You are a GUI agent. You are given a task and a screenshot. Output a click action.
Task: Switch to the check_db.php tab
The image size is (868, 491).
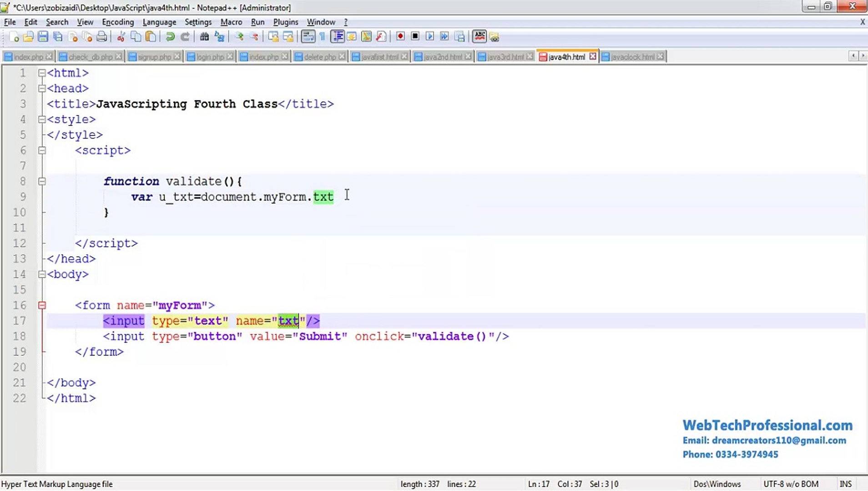tap(91, 57)
